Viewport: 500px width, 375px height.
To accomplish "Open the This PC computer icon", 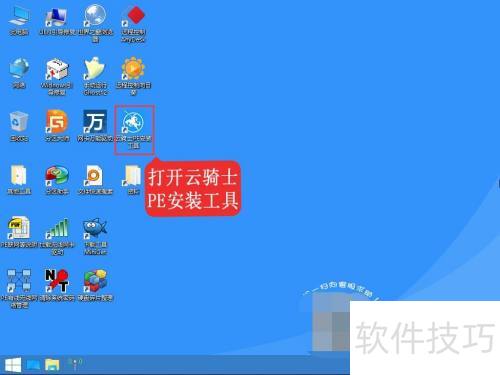I will point(19,16).
